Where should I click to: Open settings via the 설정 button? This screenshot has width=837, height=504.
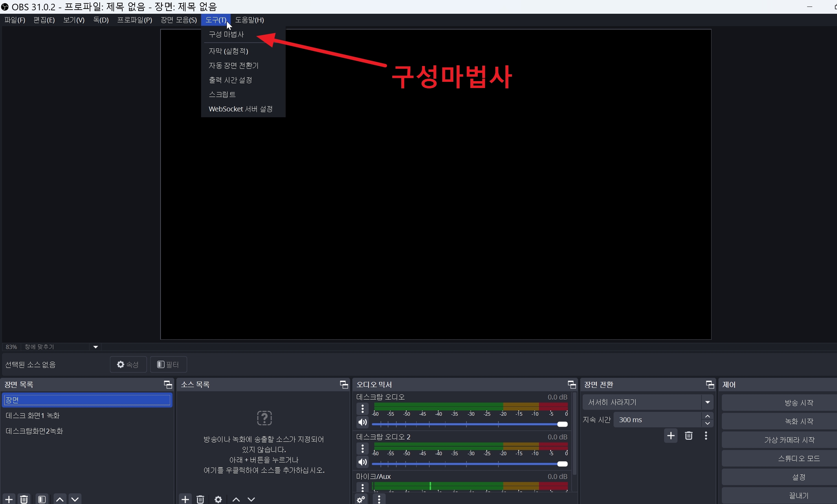tap(798, 476)
